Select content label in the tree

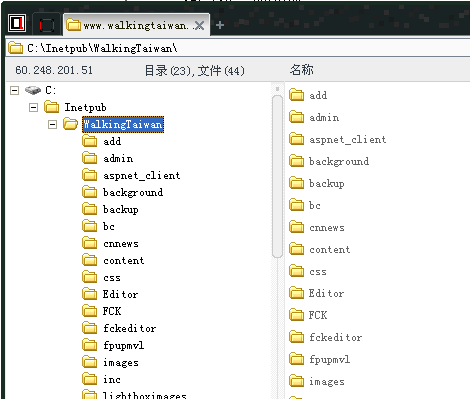tap(124, 260)
